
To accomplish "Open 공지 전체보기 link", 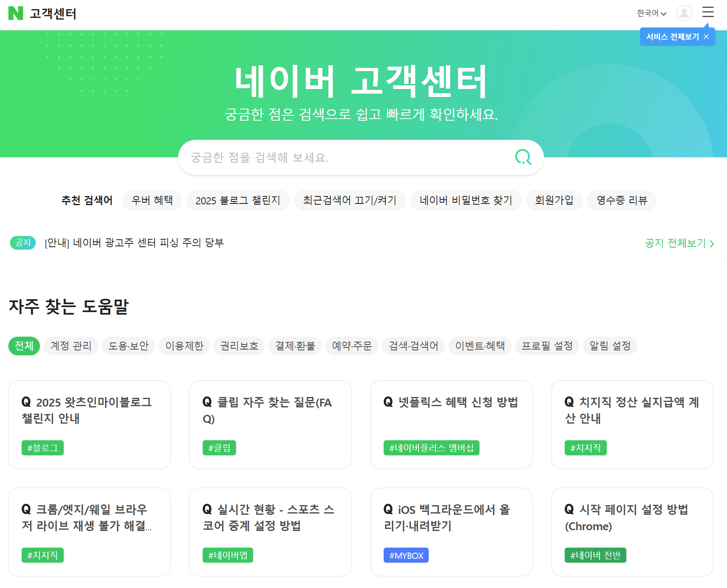I will [680, 243].
